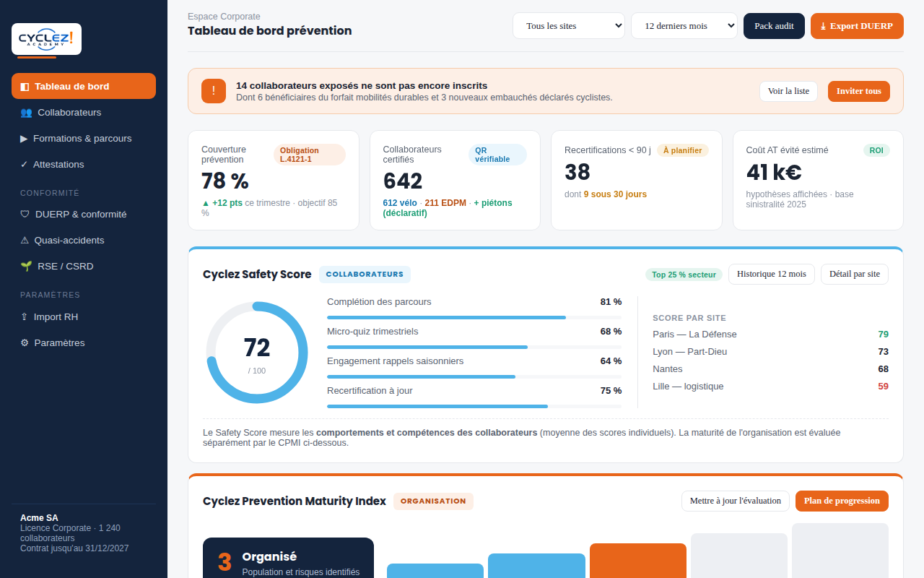Click the 78 % coverage value
The image size is (924, 578).
tap(225, 181)
